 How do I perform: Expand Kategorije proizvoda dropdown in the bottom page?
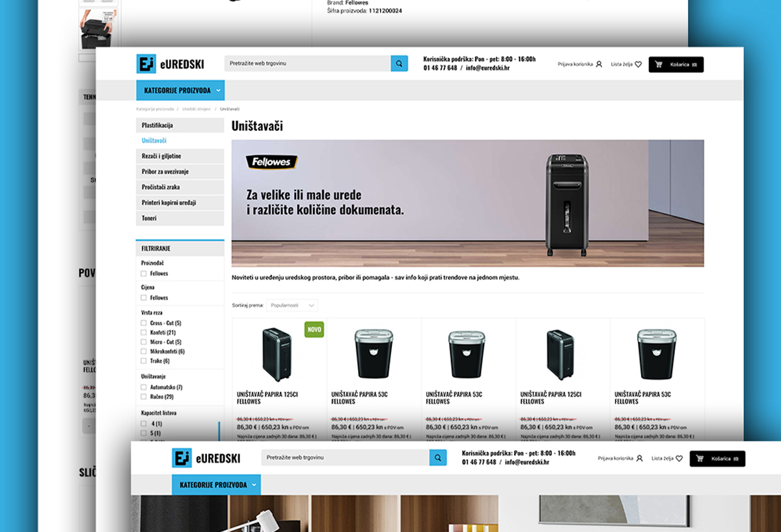tap(216, 485)
